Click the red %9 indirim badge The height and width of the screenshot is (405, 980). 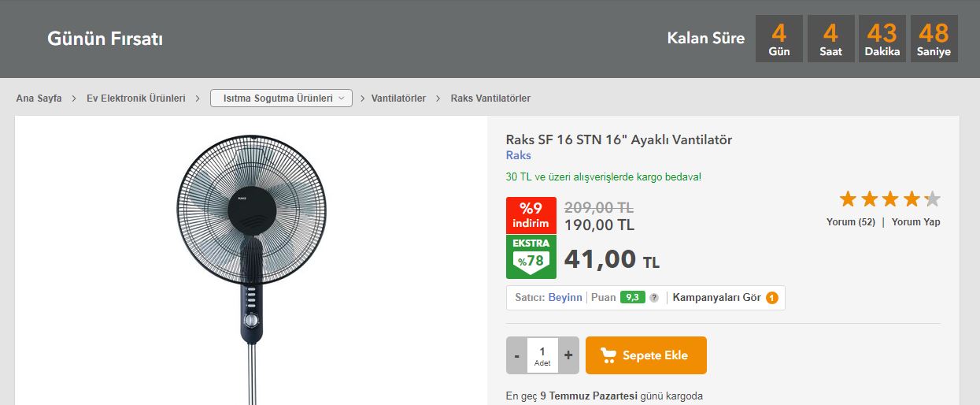coord(531,215)
